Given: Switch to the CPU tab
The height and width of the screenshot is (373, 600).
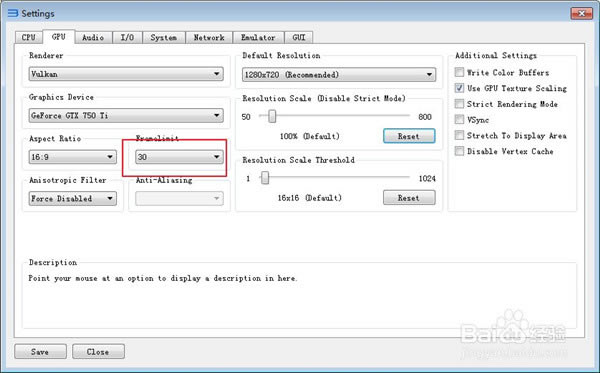Looking at the screenshot, I should (x=29, y=37).
